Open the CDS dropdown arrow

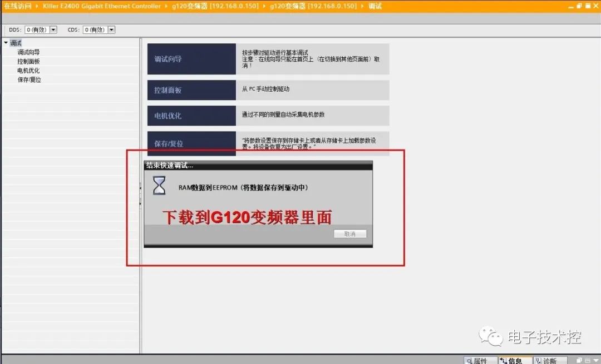coord(111,29)
